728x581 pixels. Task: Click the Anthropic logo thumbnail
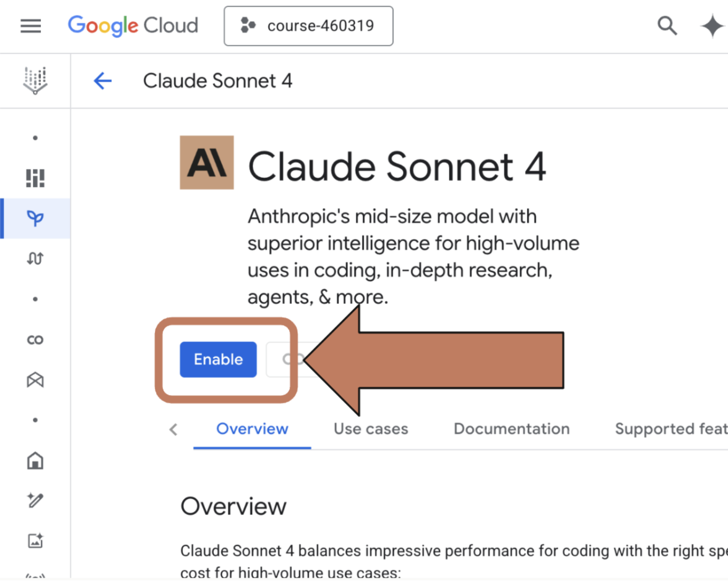tap(207, 162)
